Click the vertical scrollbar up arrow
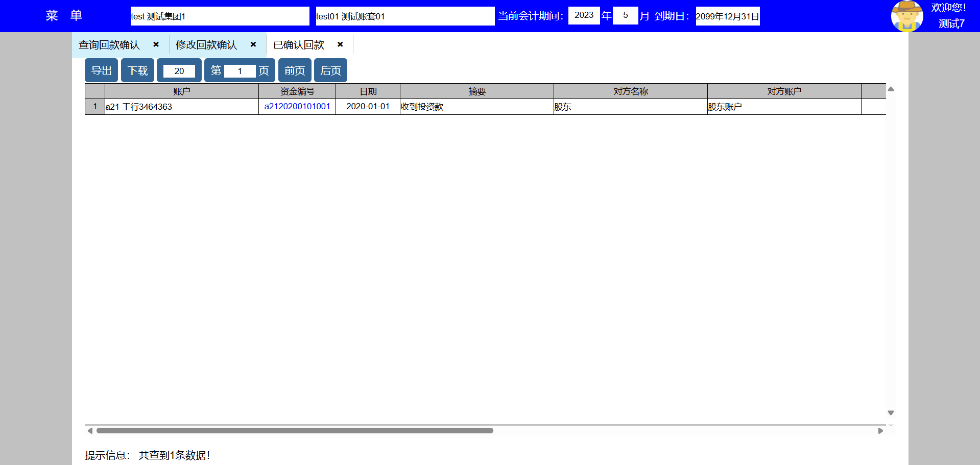This screenshot has width=980, height=465. (891, 89)
